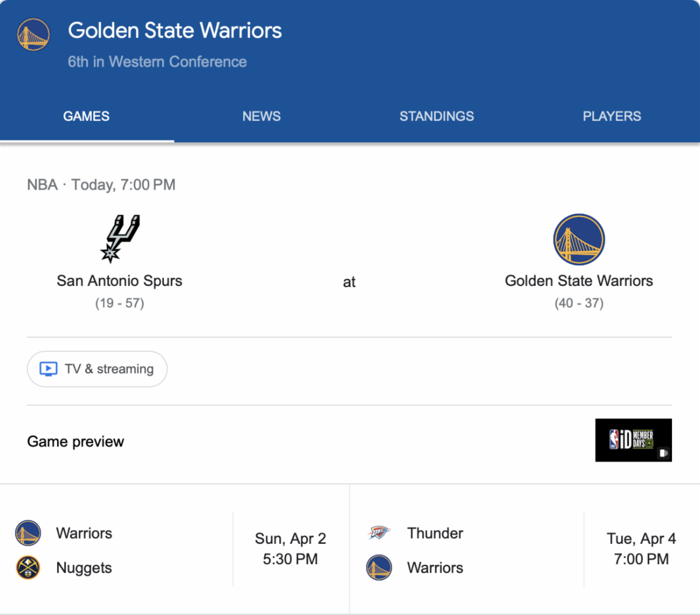
Task: Click the Warriors logo in Apr 2 game
Action: 28,533
